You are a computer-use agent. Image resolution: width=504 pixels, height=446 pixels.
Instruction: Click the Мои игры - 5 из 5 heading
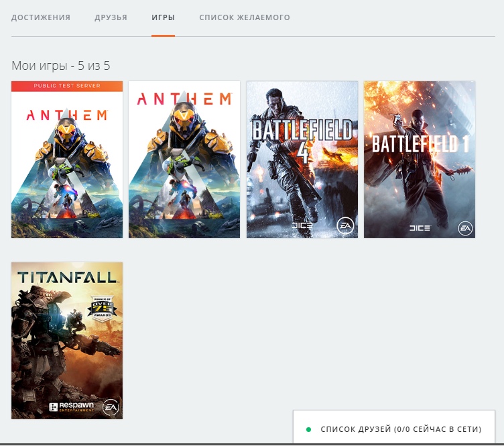61,66
